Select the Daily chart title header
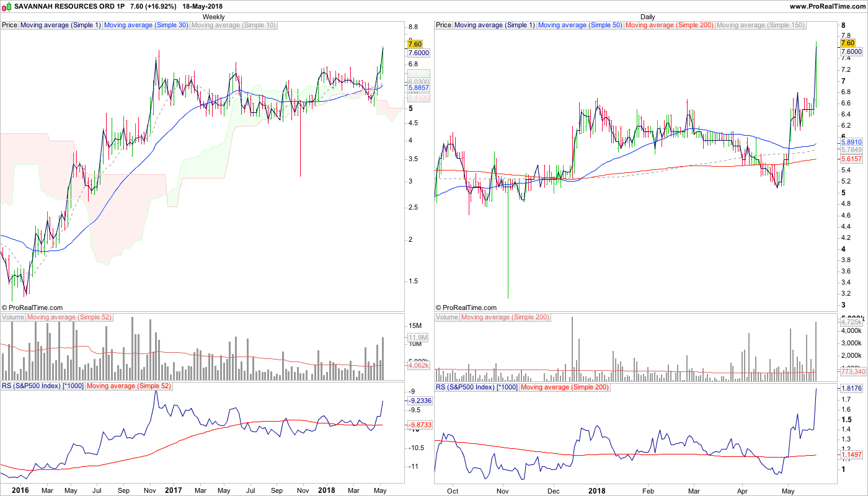 [x=647, y=17]
